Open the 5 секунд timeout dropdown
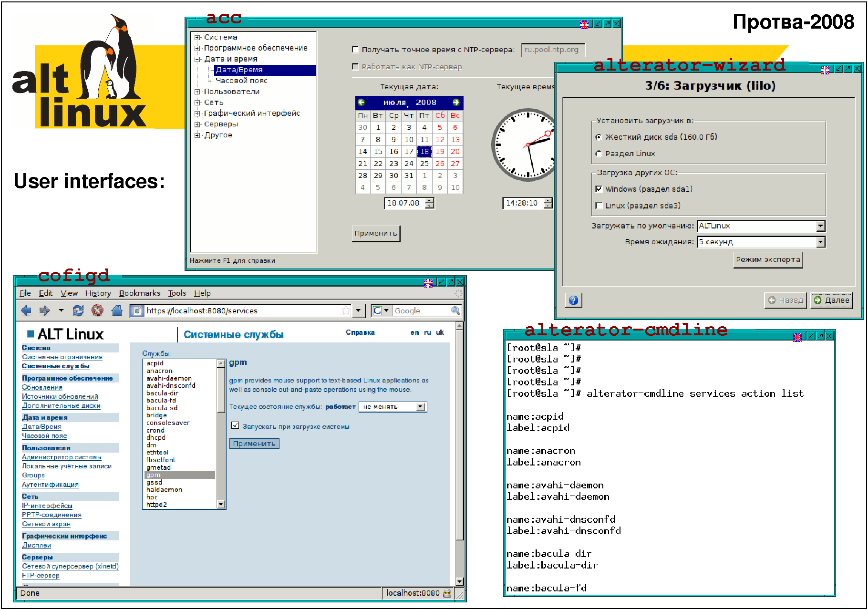This screenshot has height=610, width=868. coord(820,242)
